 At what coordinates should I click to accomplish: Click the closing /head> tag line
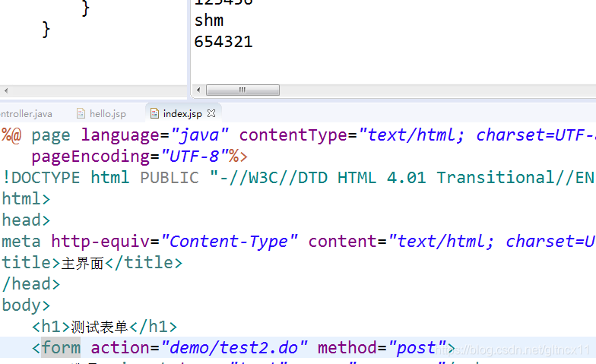30,284
